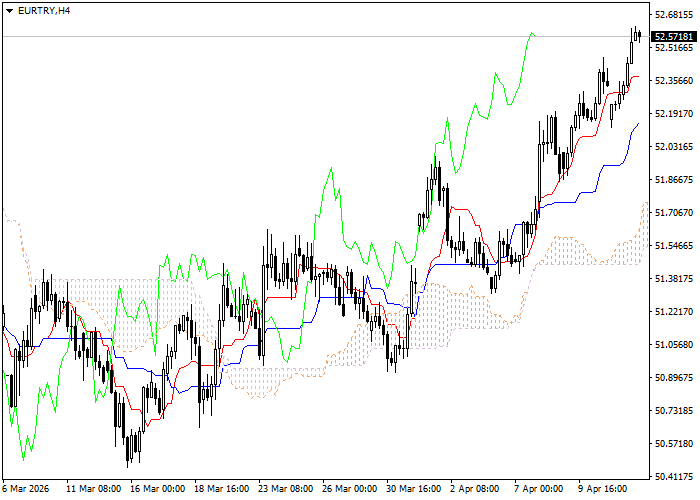Viewport: 700px width, 500px height.
Task: Click the topmost end of the green Chikou line
Action: point(531,33)
